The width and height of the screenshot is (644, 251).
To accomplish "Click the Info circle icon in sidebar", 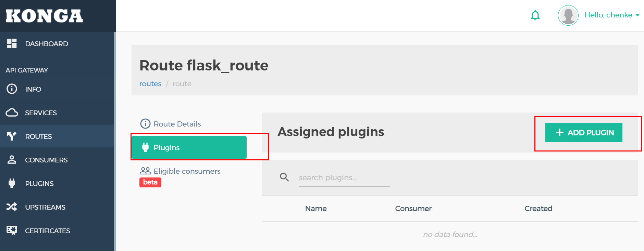I will pos(12,89).
